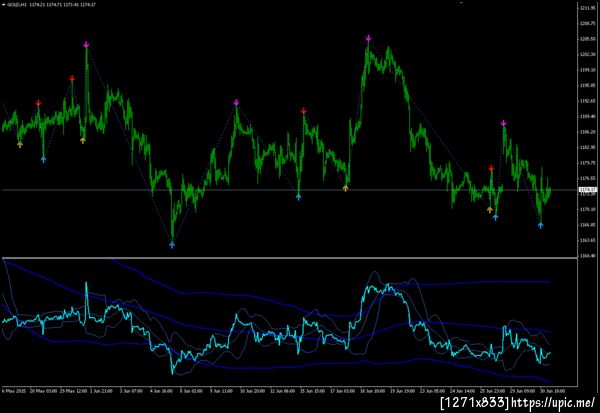The height and width of the screenshot is (413, 600).
Task: Click the 1166.85 price scale label
Action: click(x=587, y=225)
